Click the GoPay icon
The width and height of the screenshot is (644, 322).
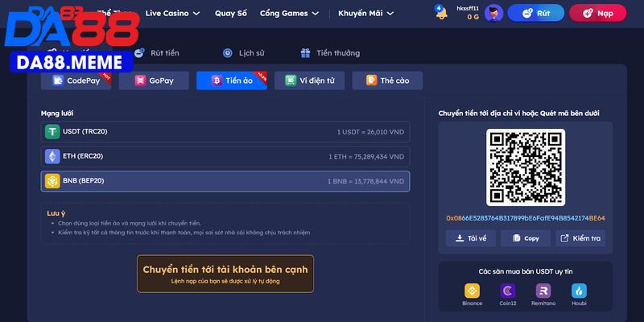140,80
